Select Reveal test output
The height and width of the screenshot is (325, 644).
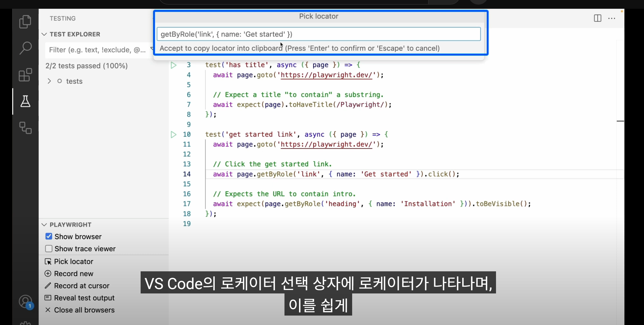(84, 298)
